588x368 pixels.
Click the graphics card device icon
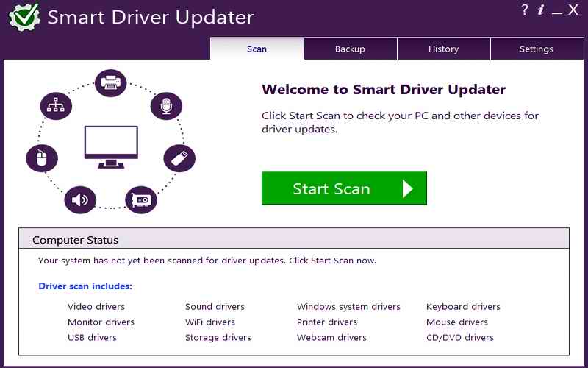(140, 199)
